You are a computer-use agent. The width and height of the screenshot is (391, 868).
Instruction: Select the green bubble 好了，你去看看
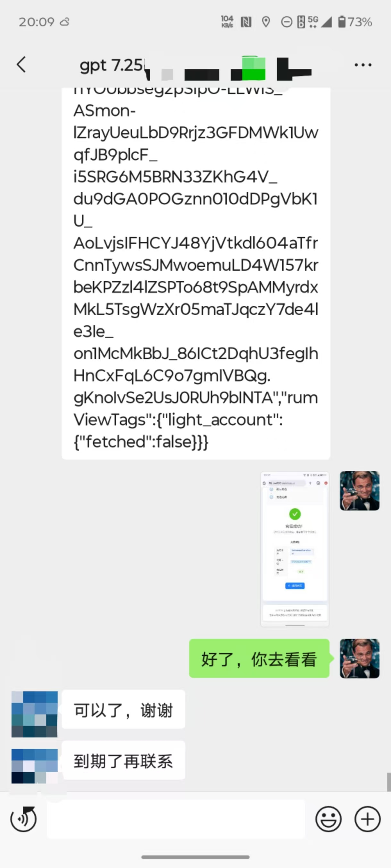(x=259, y=658)
